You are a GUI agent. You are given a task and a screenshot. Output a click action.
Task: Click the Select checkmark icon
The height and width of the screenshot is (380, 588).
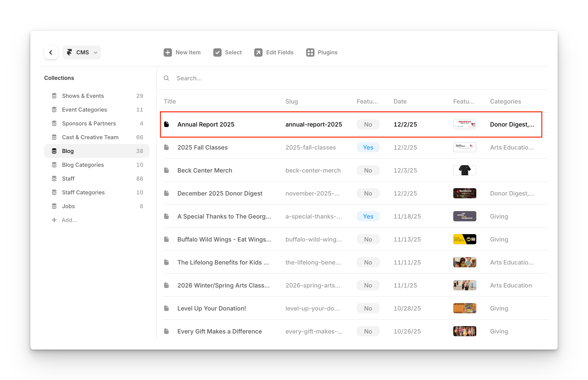click(x=217, y=52)
